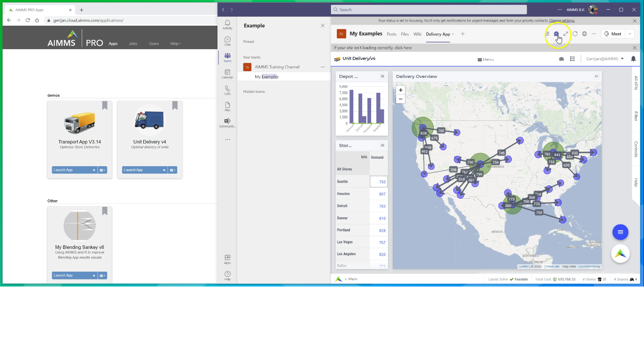The height and width of the screenshot is (351, 644).
Task: Open AIMMS Training Channel more options
Action: [x=323, y=67]
